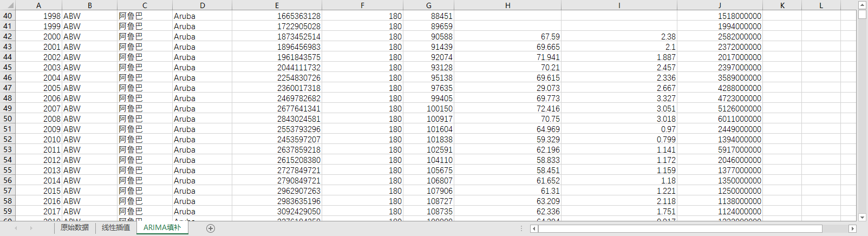This screenshot has height=236, width=868.
Task: Click cell with year 2008
Action: [38, 119]
